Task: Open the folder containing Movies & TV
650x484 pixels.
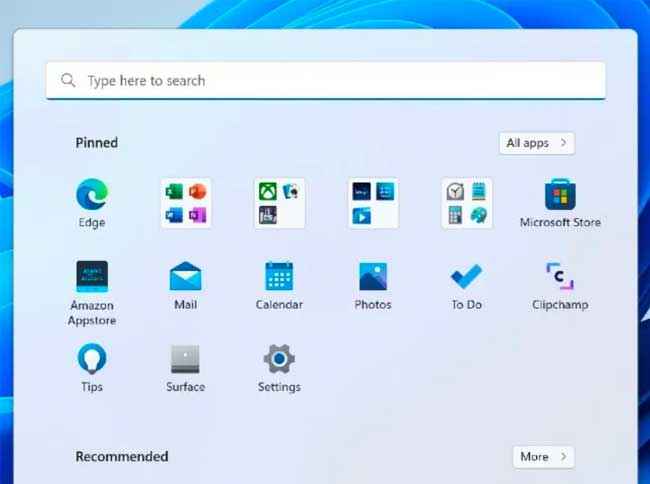Action: (x=373, y=203)
